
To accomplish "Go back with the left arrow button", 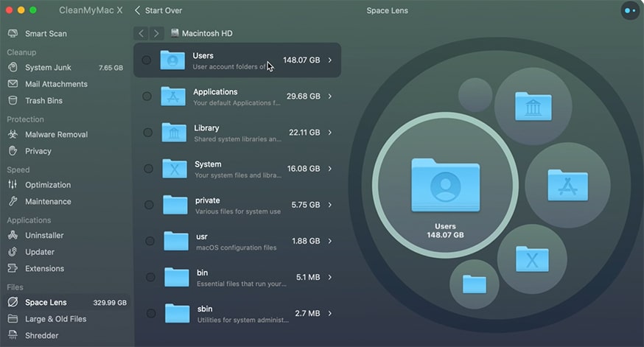I will click(141, 33).
